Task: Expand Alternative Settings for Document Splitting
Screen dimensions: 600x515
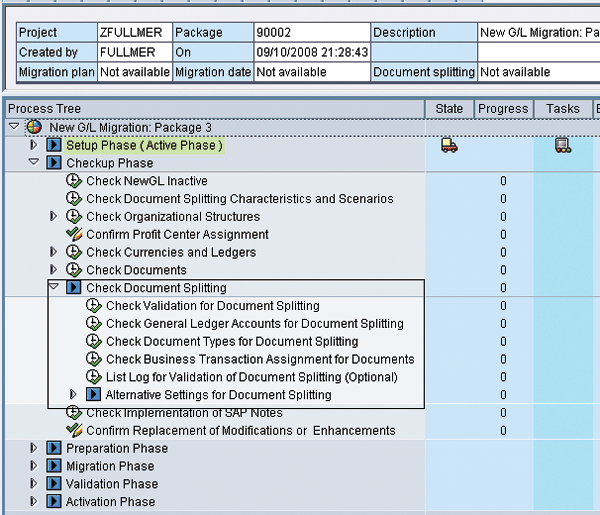Action: pyautogui.click(x=74, y=395)
